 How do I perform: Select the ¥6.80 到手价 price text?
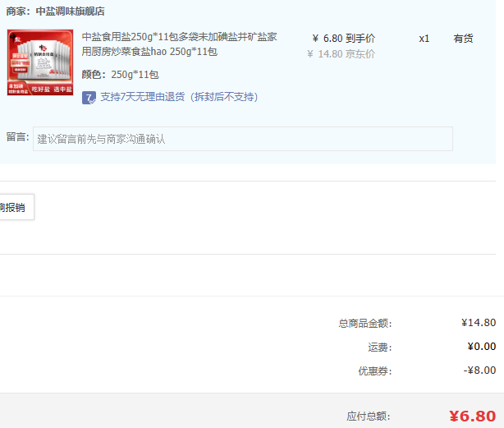344,39
